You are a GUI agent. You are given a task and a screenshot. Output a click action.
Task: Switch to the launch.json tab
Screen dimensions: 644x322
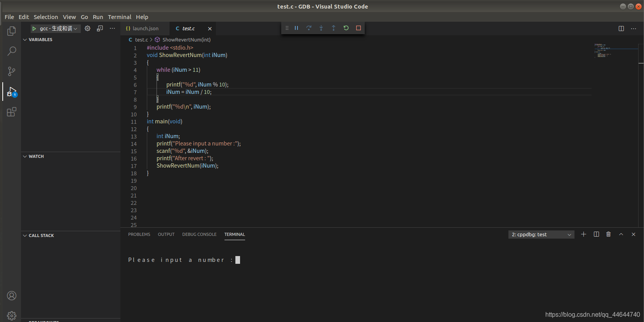coord(145,29)
